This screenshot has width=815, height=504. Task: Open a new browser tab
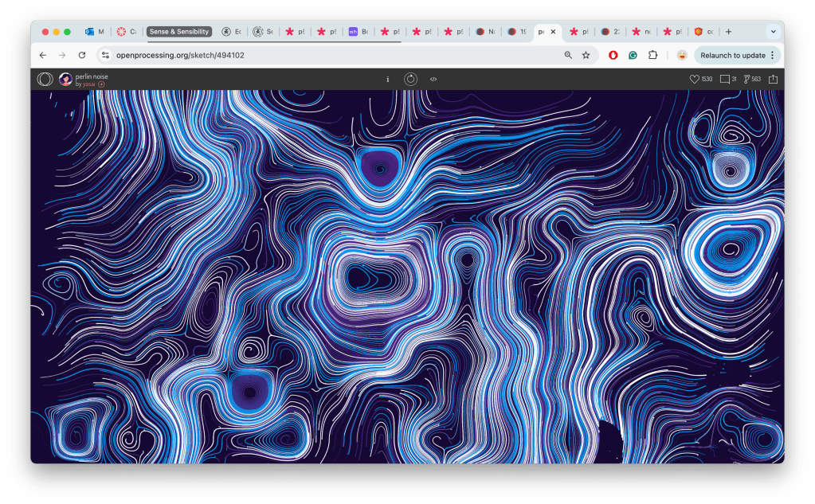tap(728, 32)
